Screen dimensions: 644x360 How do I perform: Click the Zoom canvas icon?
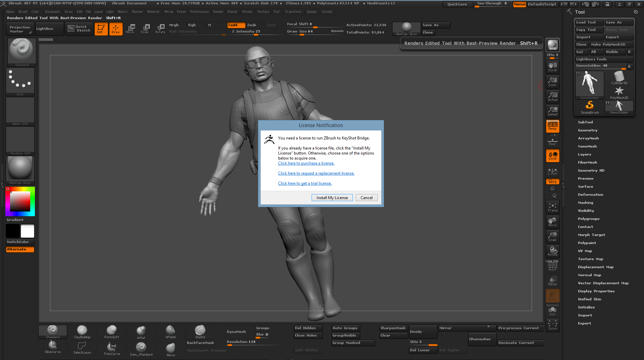(x=552, y=81)
